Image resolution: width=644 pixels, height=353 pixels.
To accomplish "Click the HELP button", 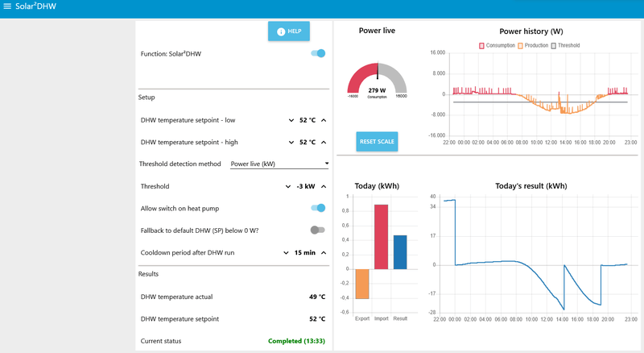I will click(289, 31).
